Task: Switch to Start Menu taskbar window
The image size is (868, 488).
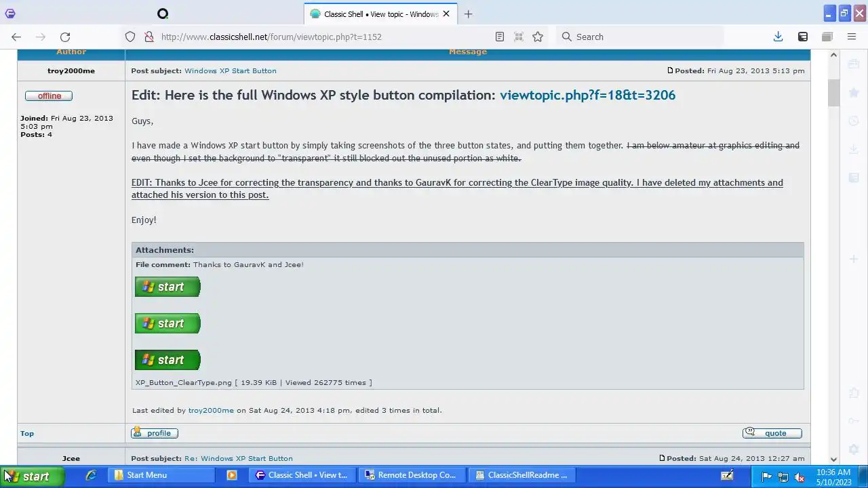Action: [x=162, y=475]
